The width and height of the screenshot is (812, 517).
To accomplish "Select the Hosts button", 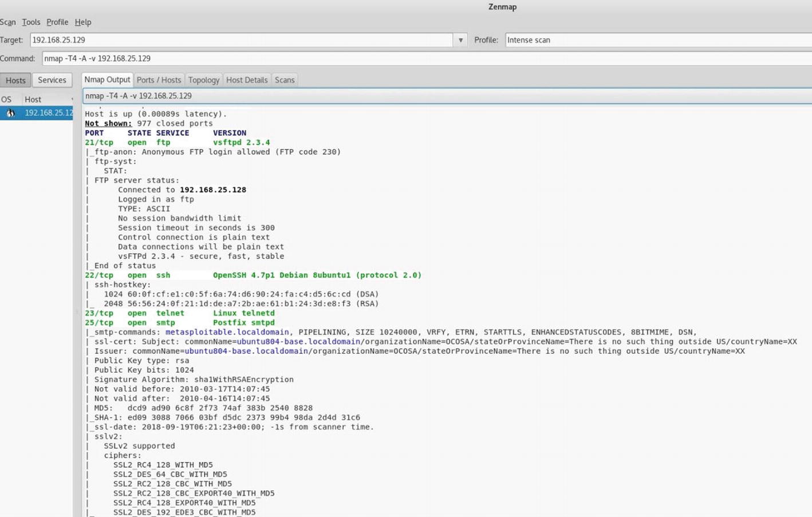I will click(15, 80).
